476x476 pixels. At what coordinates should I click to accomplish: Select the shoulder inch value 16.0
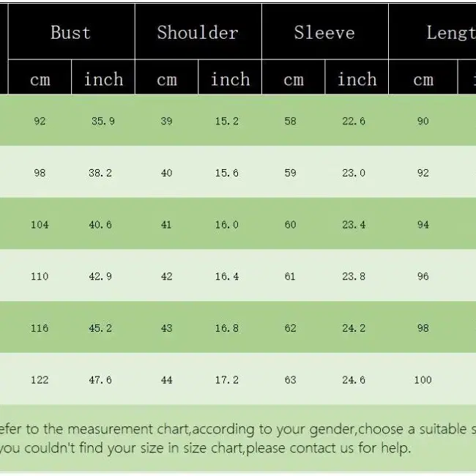point(227,225)
